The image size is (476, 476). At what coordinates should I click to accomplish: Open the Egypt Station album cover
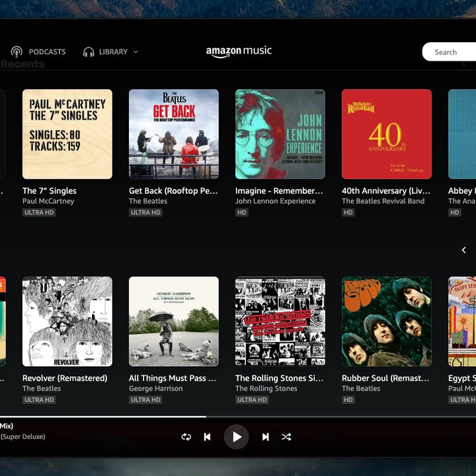coord(462,321)
